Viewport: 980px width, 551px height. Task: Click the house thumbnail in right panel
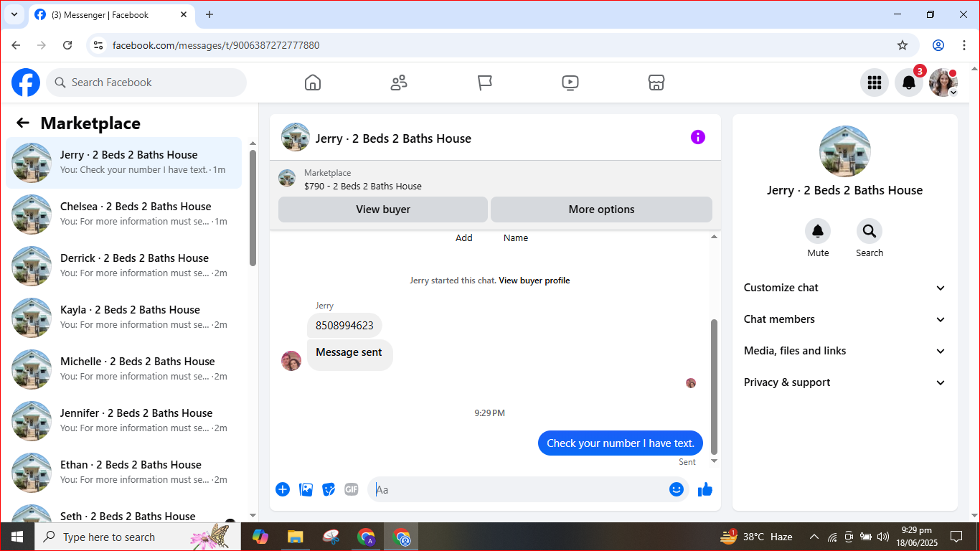coord(845,151)
